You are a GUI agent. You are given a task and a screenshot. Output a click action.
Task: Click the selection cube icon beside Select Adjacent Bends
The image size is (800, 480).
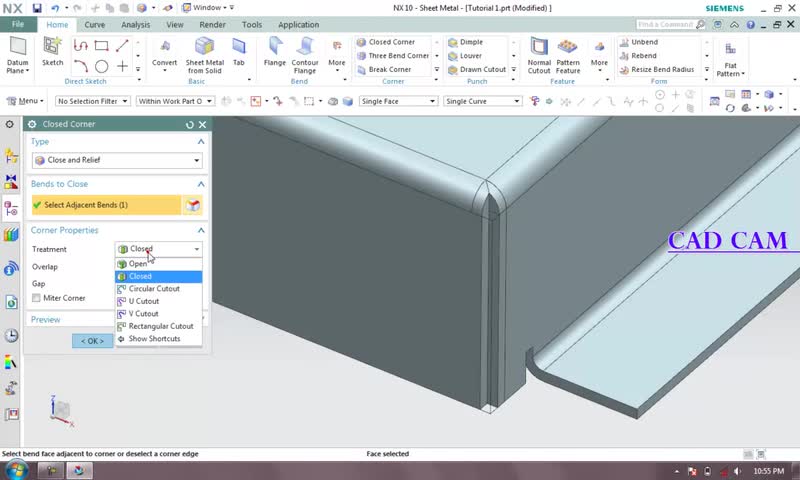(192, 205)
